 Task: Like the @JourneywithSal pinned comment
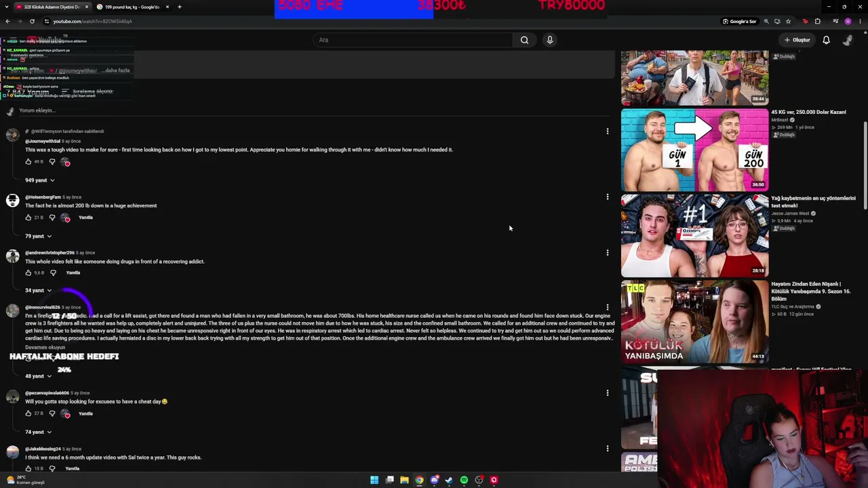28,162
